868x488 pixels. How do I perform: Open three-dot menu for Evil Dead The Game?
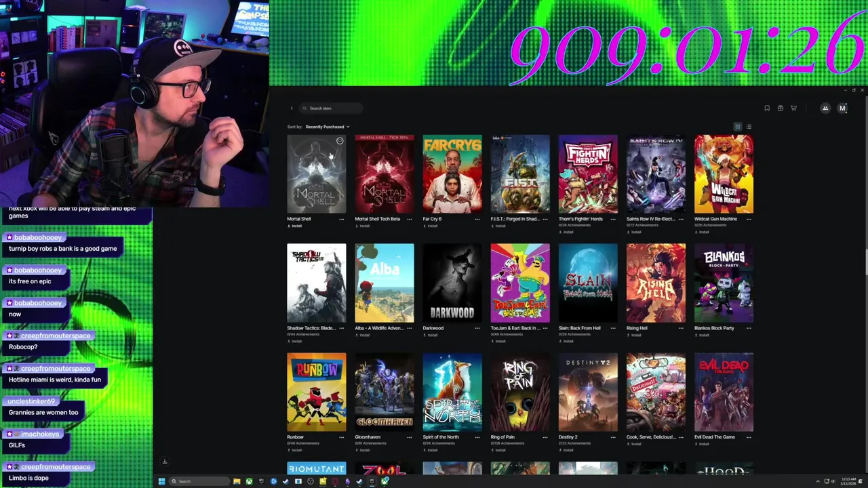click(x=749, y=437)
